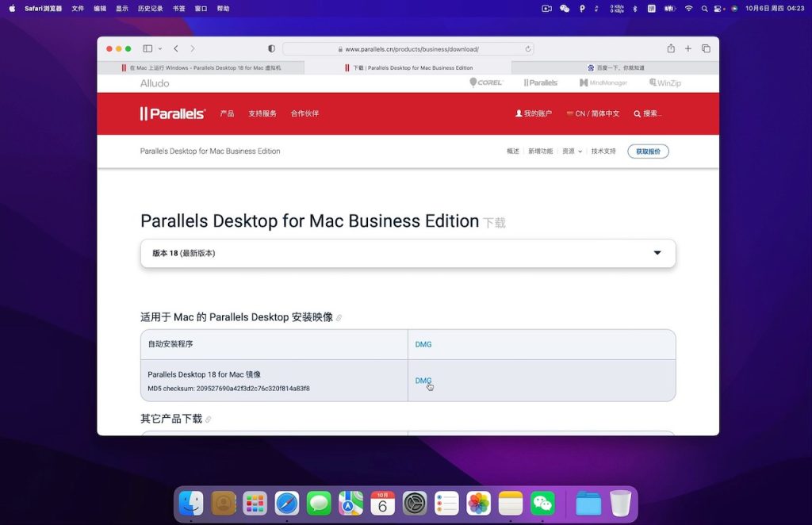Open the CN / 简体中文 language selector

(593, 113)
